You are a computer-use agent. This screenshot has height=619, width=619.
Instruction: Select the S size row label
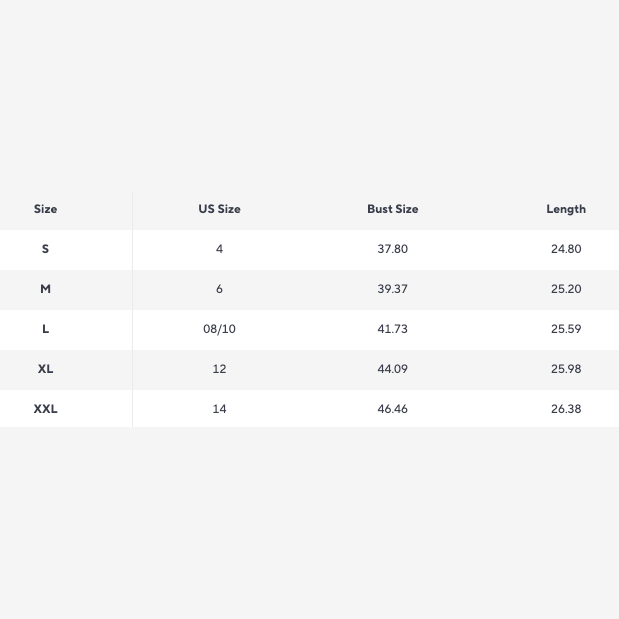coord(45,249)
